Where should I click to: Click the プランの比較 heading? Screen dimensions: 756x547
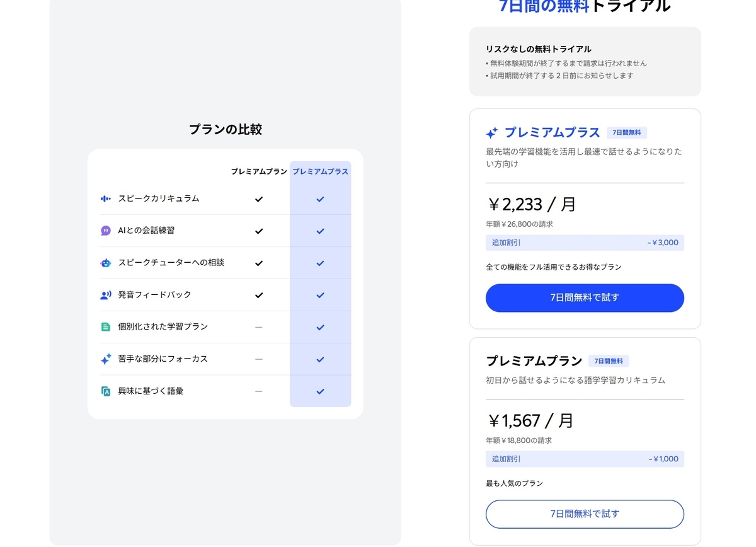pyautogui.click(x=226, y=129)
